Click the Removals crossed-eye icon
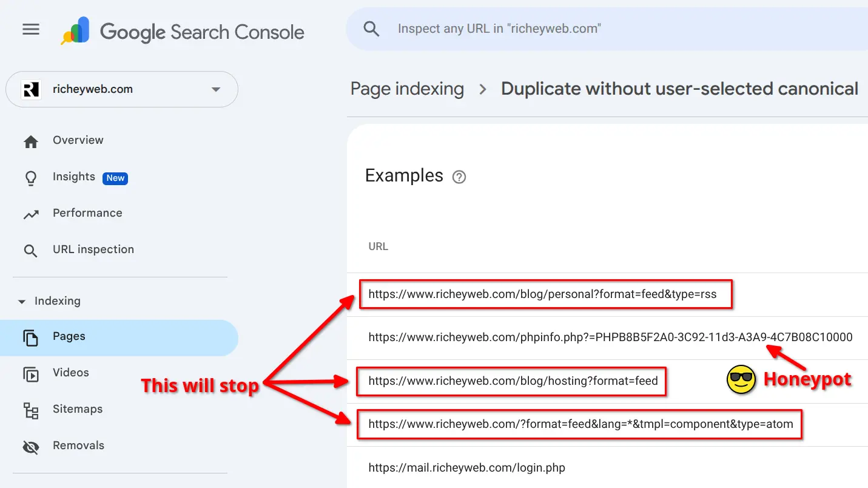The image size is (868, 488). pos(30,447)
